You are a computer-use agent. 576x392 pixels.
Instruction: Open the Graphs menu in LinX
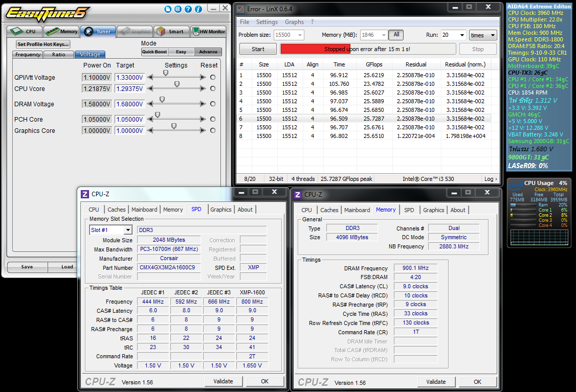(294, 22)
